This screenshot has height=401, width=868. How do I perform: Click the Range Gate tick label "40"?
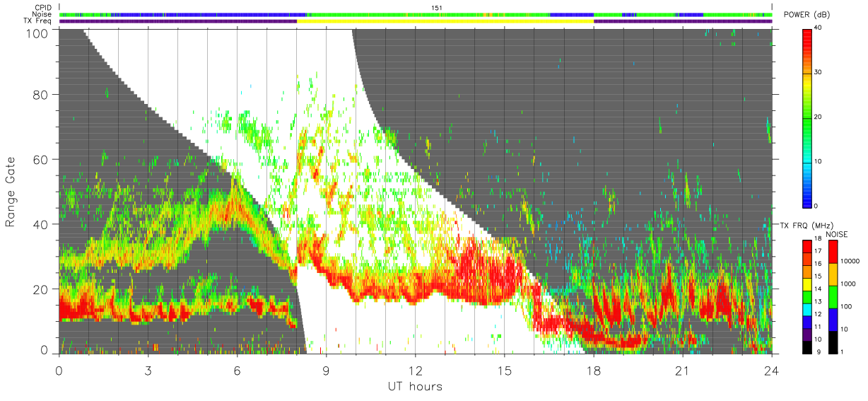(x=41, y=224)
